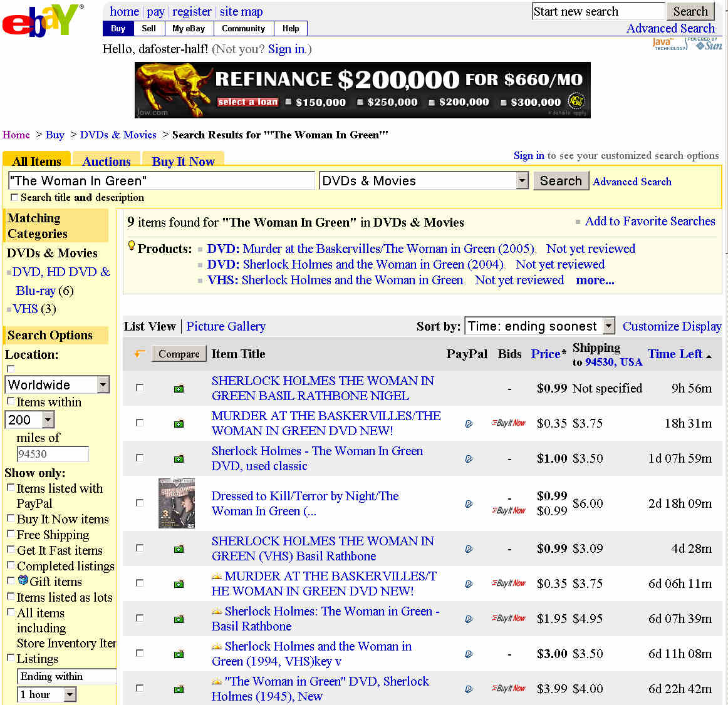Open the Ending within dropdown

(67, 676)
